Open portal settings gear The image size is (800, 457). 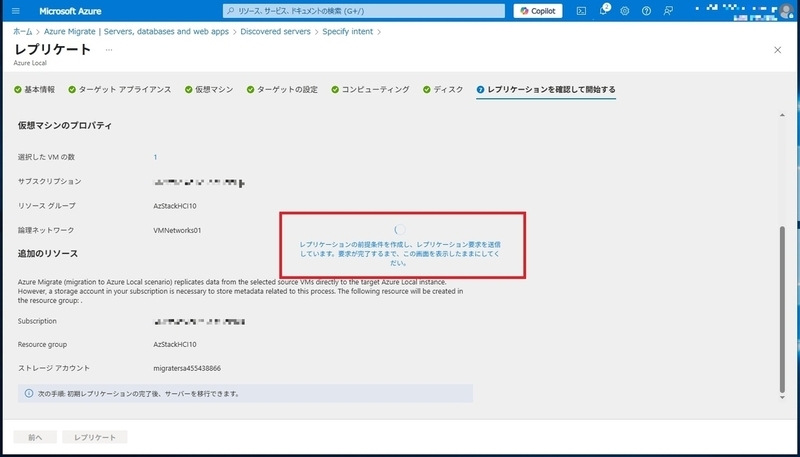[624, 11]
